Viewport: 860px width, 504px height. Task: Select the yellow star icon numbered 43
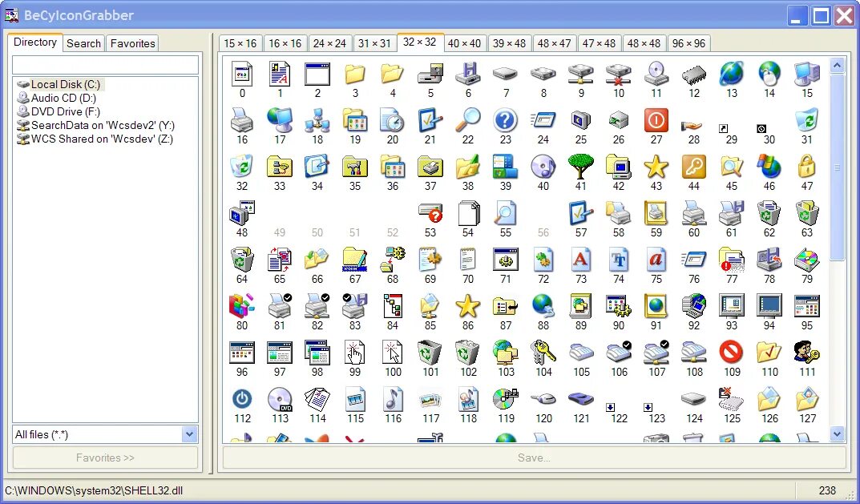(656, 167)
